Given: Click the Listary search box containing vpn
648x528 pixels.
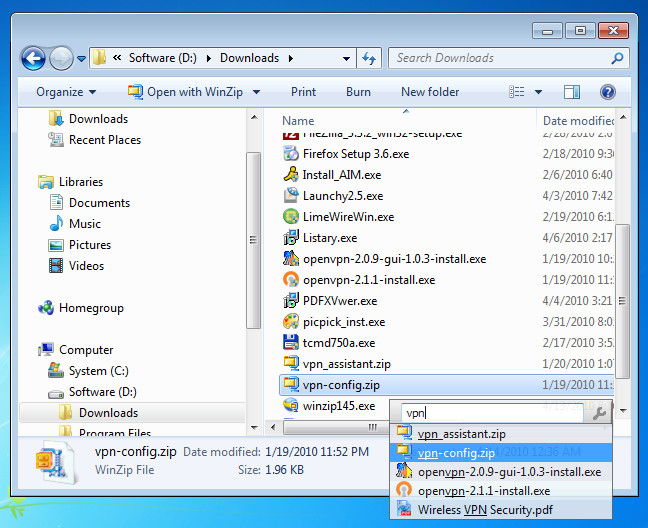Looking at the screenshot, I should tap(493, 413).
